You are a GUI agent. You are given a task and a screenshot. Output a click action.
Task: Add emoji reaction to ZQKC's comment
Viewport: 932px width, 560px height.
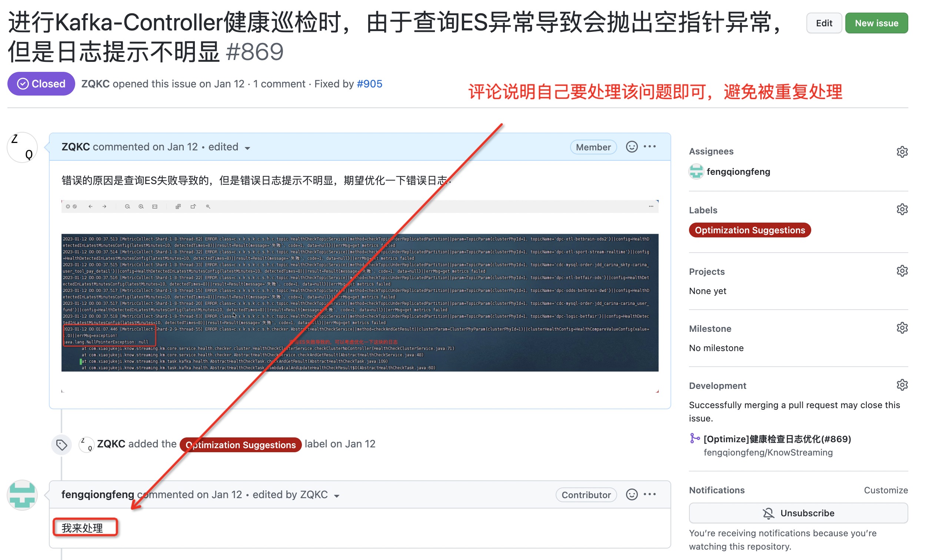[631, 147]
